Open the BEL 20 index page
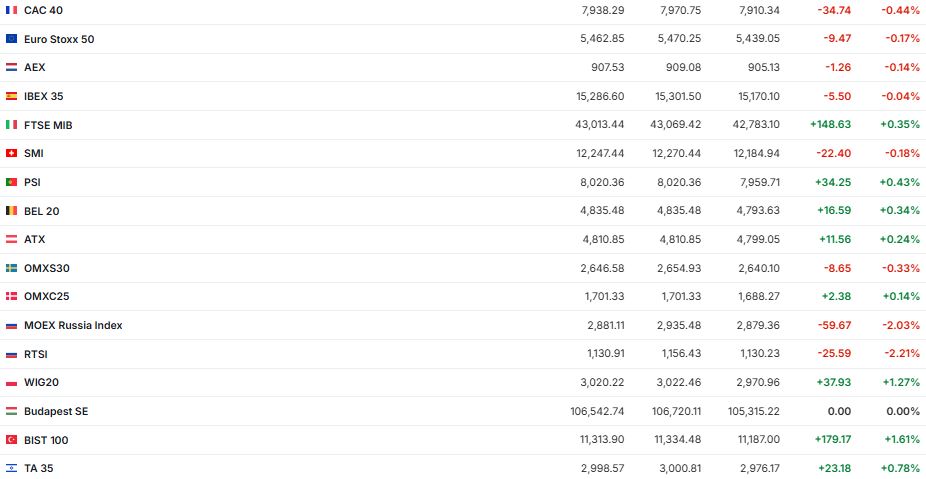926x479 pixels. point(42,211)
